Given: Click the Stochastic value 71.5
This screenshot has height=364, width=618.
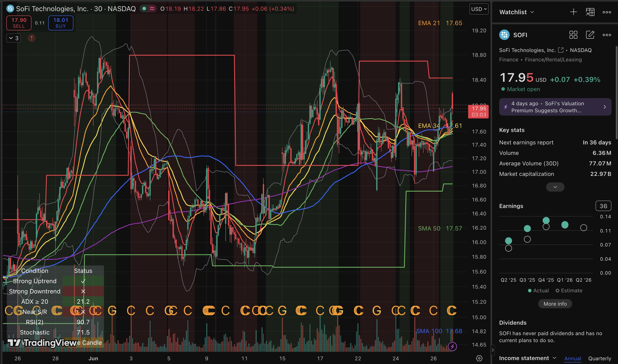Looking at the screenshot, I should click(x=83, y=332).
